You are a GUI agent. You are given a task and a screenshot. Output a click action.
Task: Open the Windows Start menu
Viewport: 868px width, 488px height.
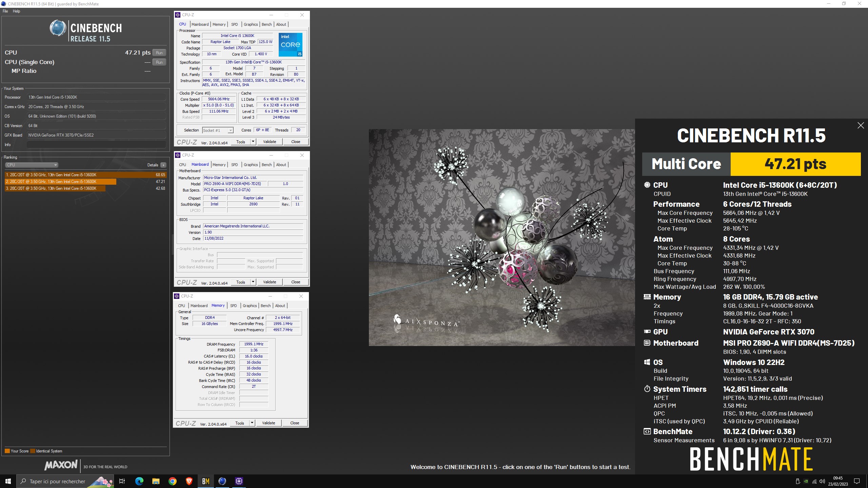tap(8, 481)
